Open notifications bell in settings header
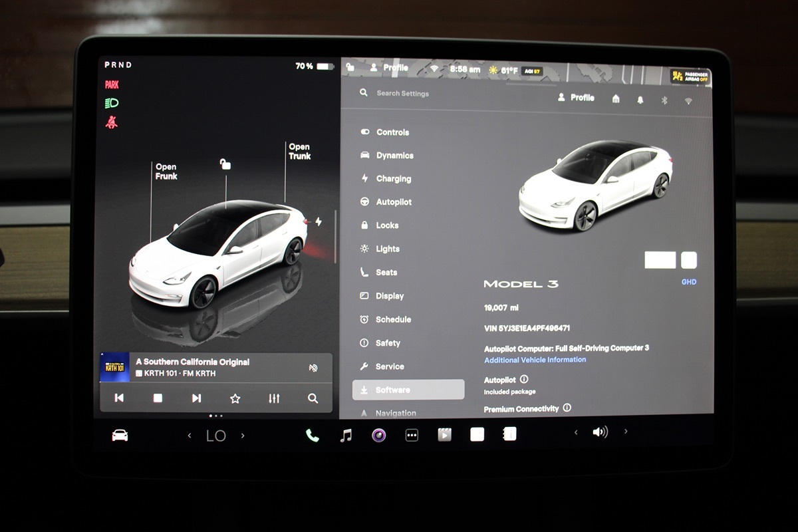 click(640, 100)
